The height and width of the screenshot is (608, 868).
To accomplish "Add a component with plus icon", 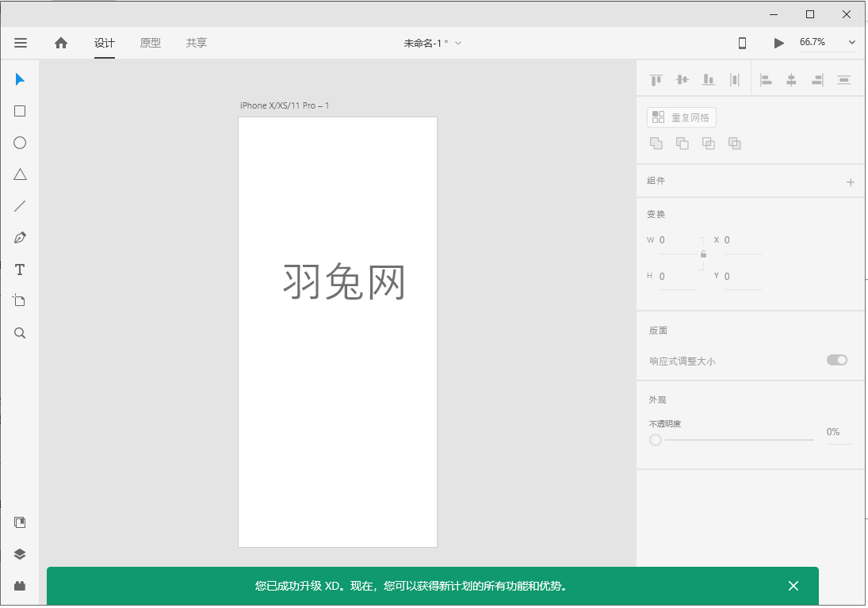I will click(851, 182).
